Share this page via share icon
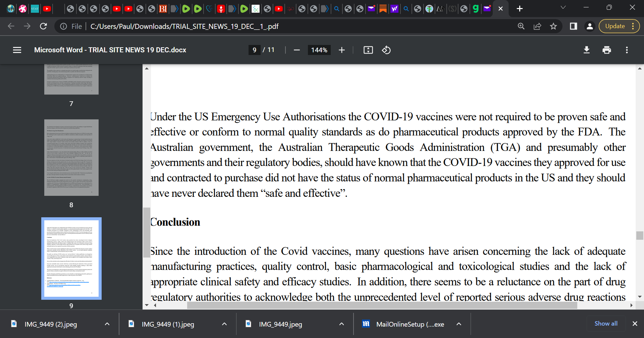644x338 pixels. pos(537,26)
